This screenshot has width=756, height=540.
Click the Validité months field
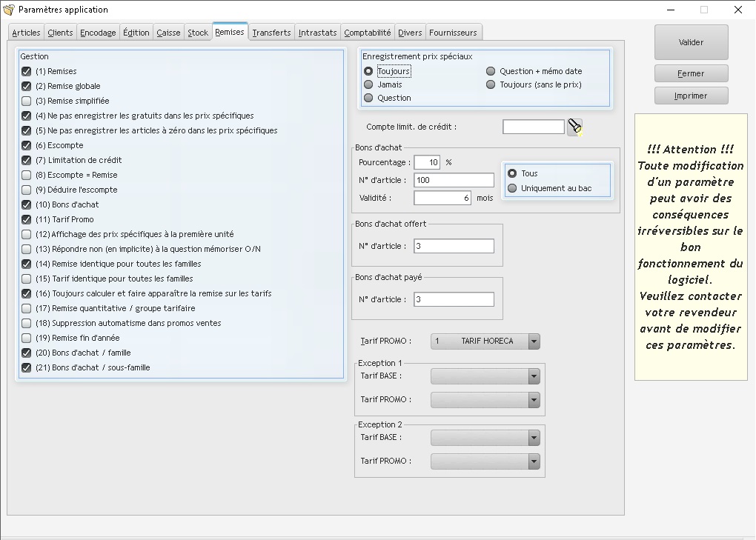pyautogui.click(x=442, y=198)
